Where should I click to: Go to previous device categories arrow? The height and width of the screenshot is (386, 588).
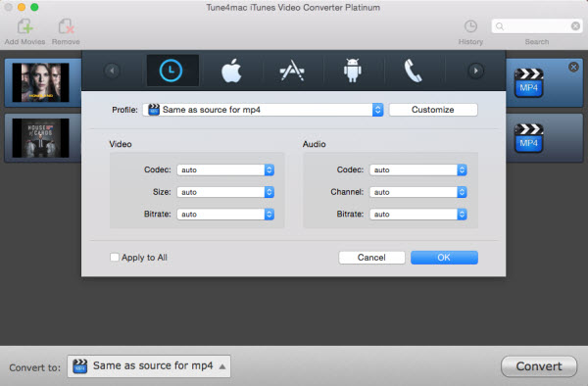(112, 71)
